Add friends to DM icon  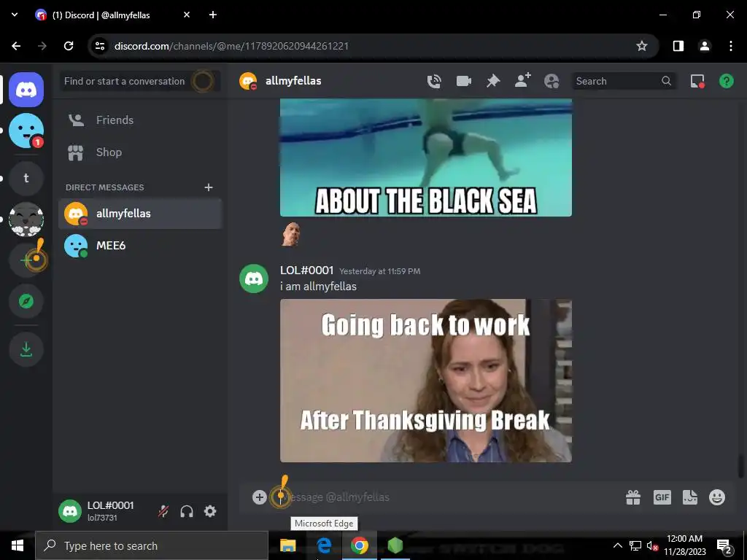pyautogui.click(x=522, y=80)
